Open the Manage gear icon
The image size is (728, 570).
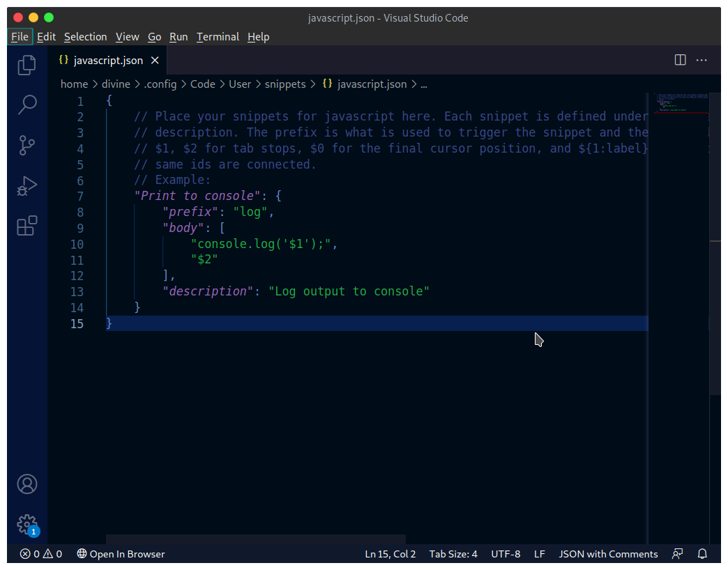(x=27, y=525)
